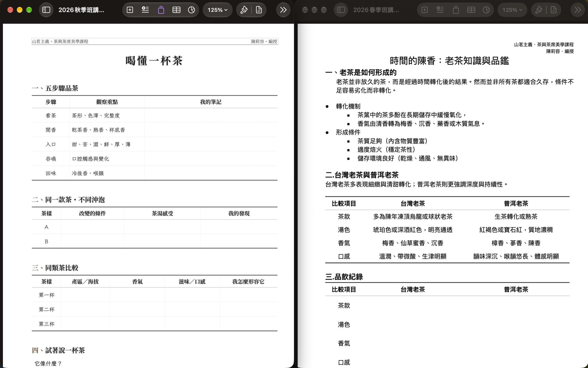
Task: Open the 125% zoom dropdown in 秋季班 window
Action: click(x=218, y=10)
